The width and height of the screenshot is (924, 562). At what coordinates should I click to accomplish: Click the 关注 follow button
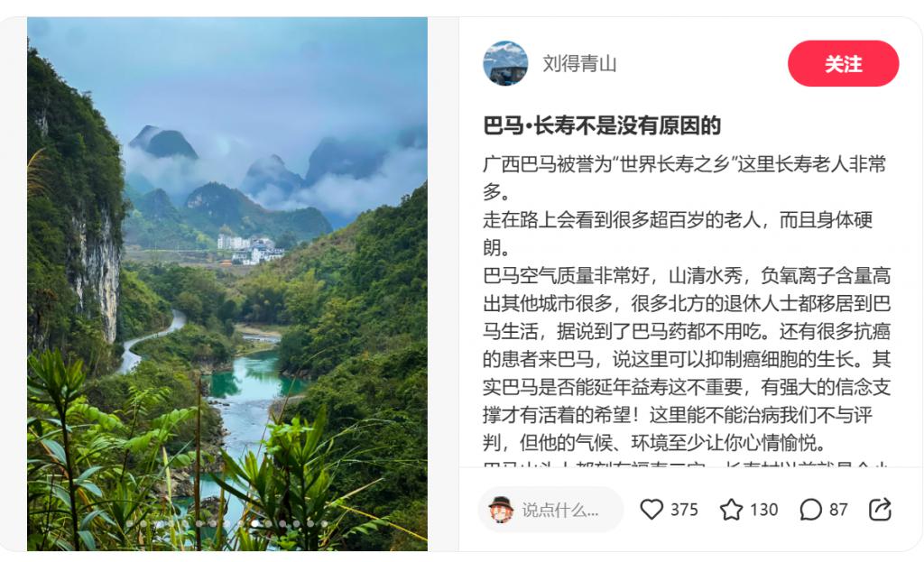(844, 64)
